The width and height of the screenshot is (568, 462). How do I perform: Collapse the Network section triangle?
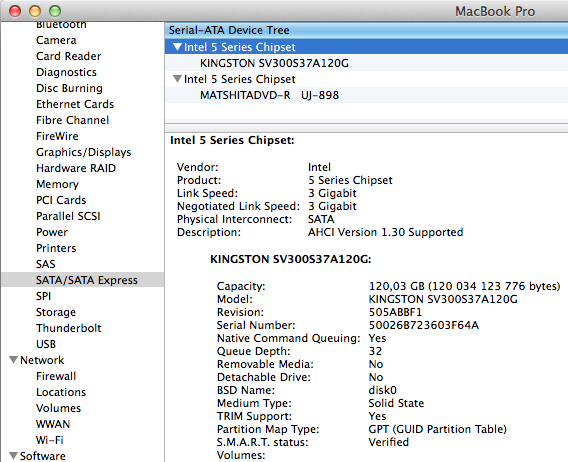(13, 360)
